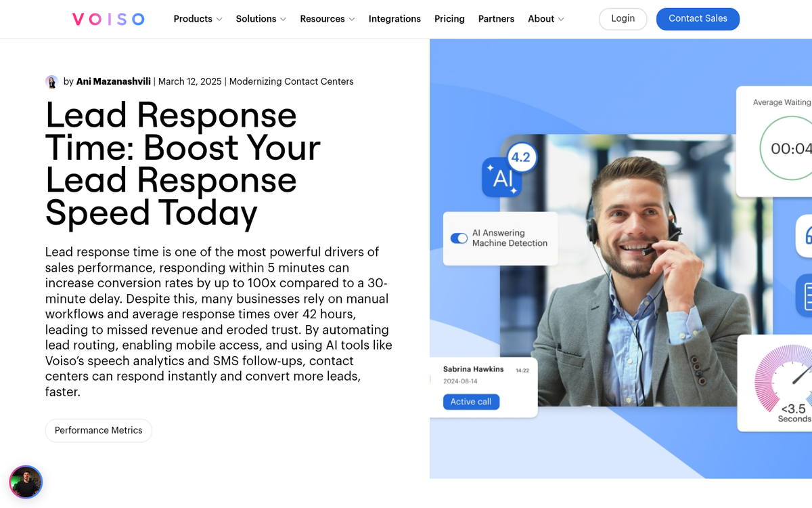Open the chat widget bubble
This screenshot has width=812, height=508.
26,482
